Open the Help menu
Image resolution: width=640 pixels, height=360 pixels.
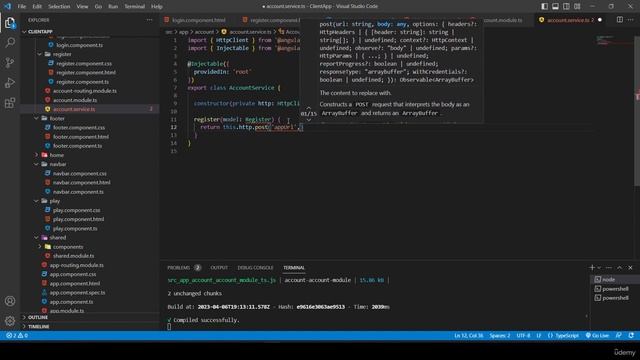pos(157,6)
